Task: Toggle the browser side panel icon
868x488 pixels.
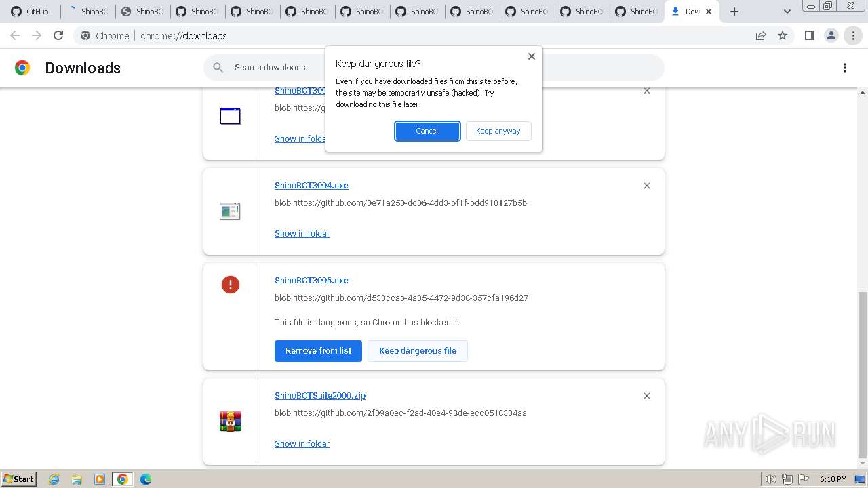Action: pos(809,35)
